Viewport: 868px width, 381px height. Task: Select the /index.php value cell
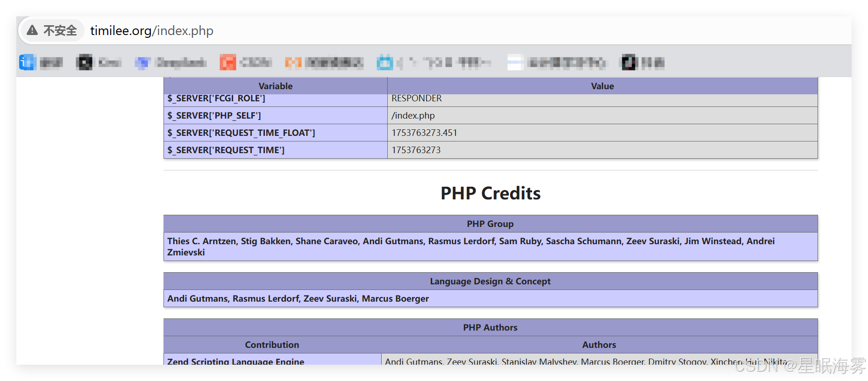point(603,115)
